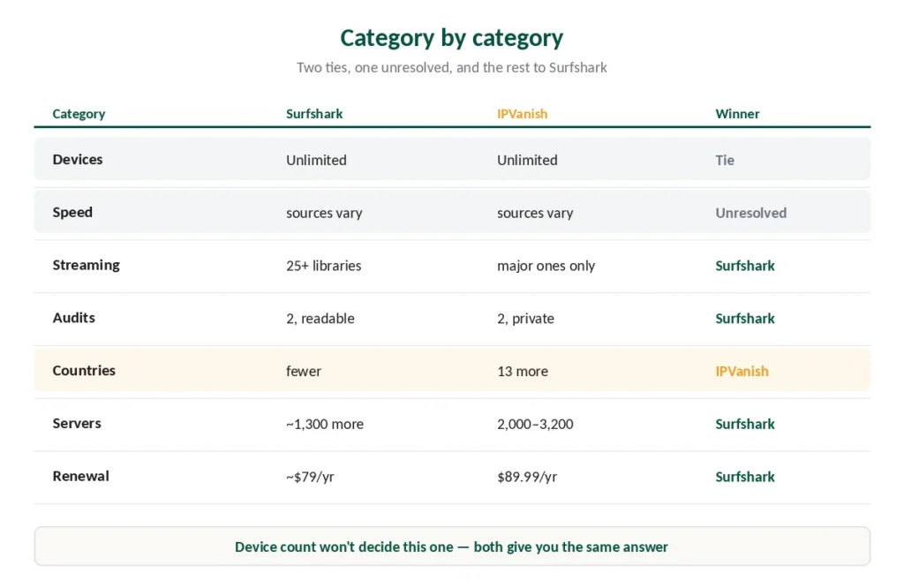Click the '2,000–3,200' cell

point(535,425)
